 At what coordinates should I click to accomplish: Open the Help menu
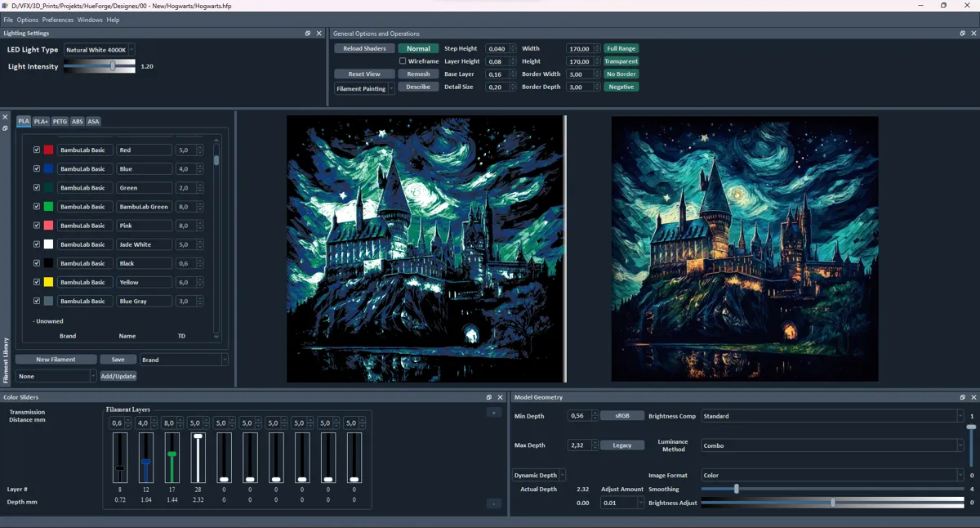(x=113, y=20)
